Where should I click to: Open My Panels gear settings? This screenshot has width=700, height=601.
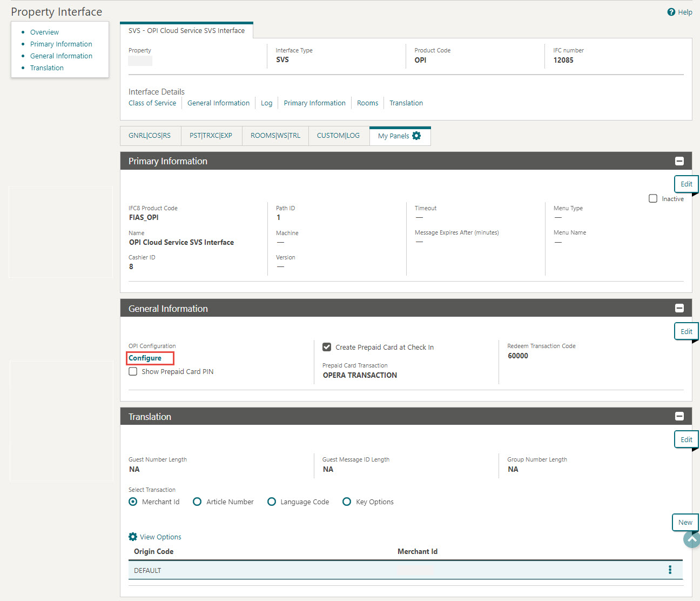pos(416,136)
